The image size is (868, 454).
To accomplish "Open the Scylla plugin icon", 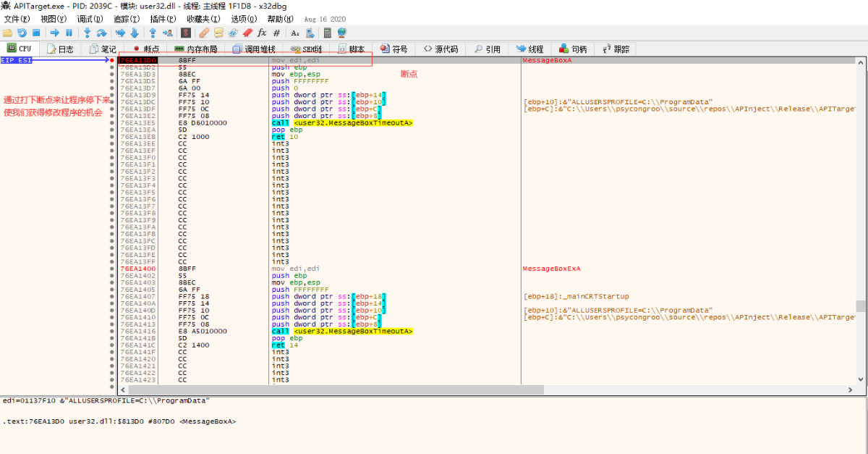I will point(186,33).
